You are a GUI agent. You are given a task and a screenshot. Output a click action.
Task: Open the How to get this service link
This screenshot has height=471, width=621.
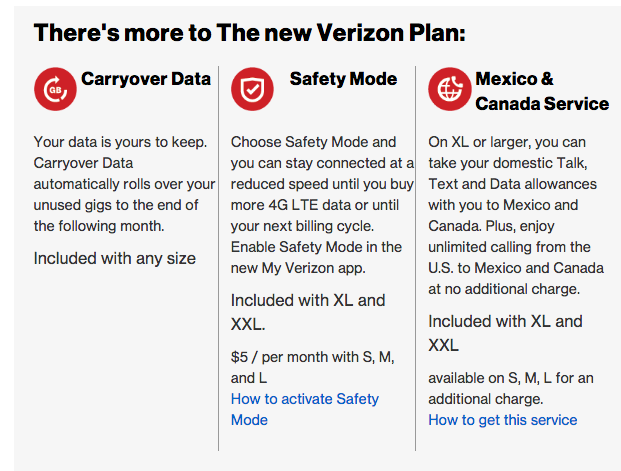502,420
